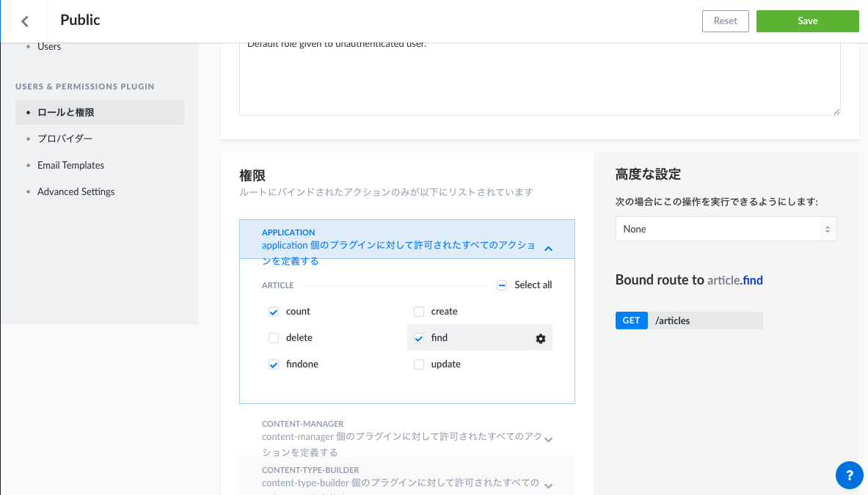868x495 pixels.
Task: Enable the delete permission checkbox
Action: pyautogui.click(x=273, y=337)
